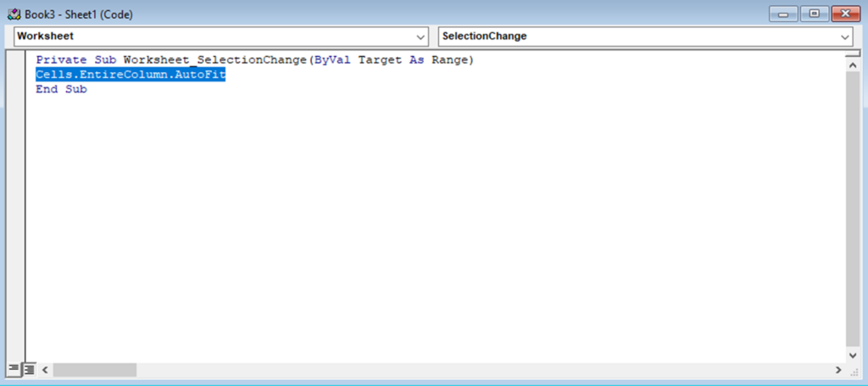Open the Worksheet object dropdown
The image size is (868, 386).
(422, 36)
